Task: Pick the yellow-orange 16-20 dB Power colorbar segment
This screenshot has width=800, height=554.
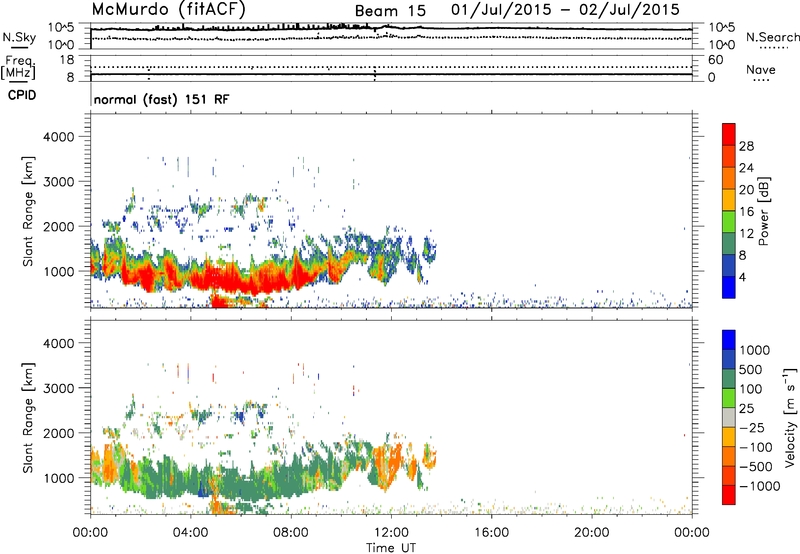Action: 729,200
